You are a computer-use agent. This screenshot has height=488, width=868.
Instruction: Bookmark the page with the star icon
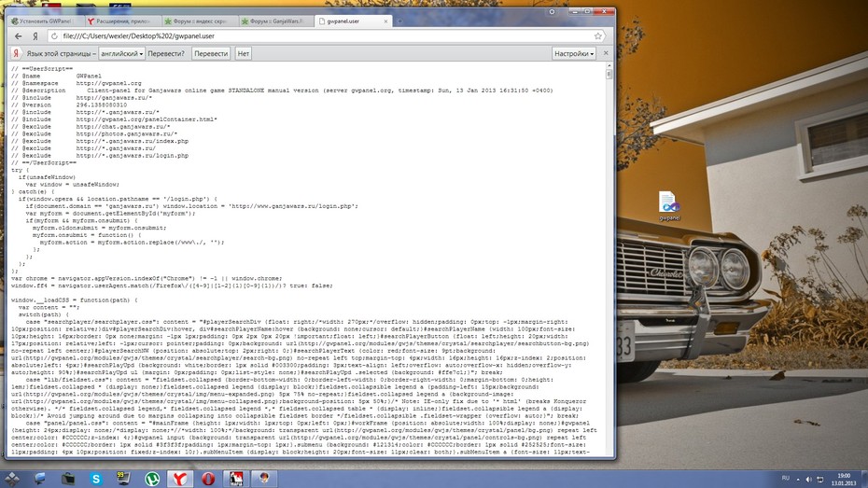point(598,36)
